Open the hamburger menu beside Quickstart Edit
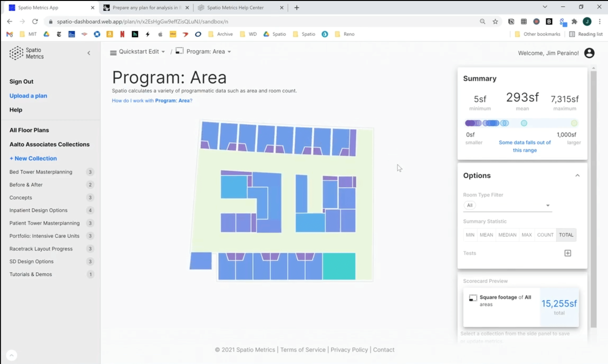Image resolution: width=608 pixels, height=364 pixels. click(x=113, y=52)
